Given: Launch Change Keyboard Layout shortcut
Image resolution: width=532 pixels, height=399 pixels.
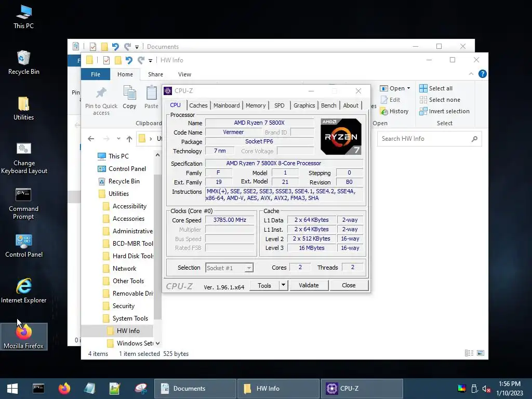Looking at the screenshot, I should point(24,158).
